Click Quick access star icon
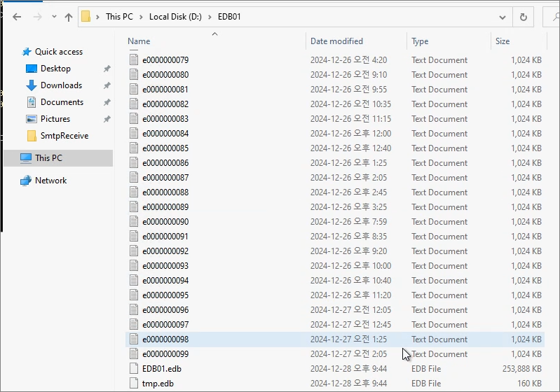This screenshot has height=392, width=560. click(27, 52)
